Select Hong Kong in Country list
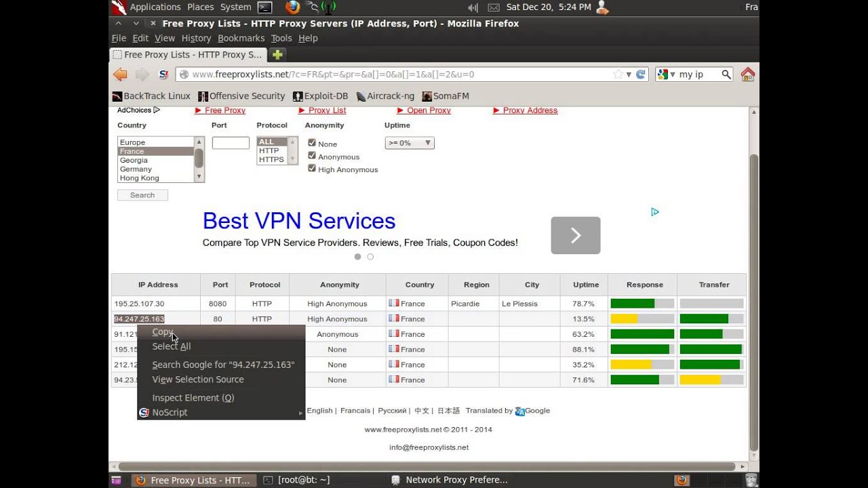The height and width of the screenshot is (488, 868). click(156, 178)
